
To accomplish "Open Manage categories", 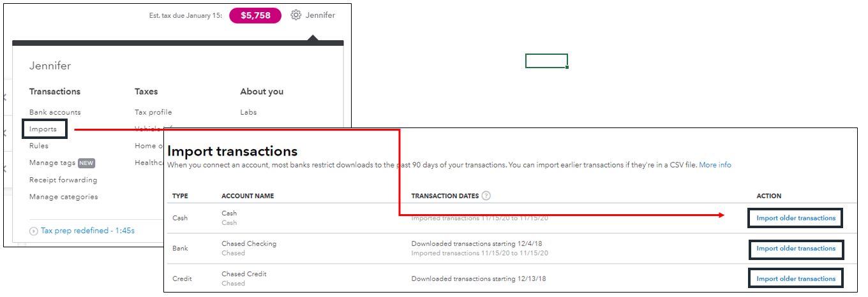I will point(64,197).
